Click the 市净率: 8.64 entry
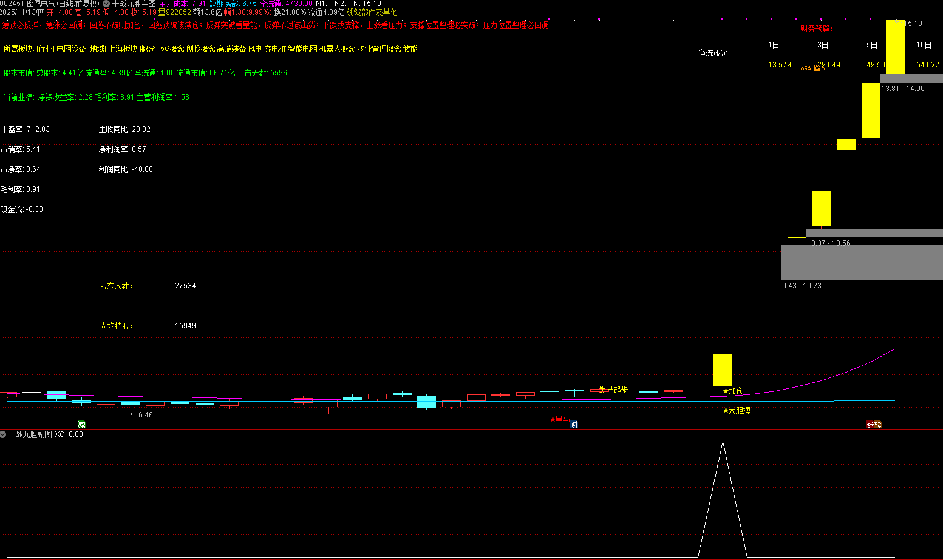 point(20,169)
